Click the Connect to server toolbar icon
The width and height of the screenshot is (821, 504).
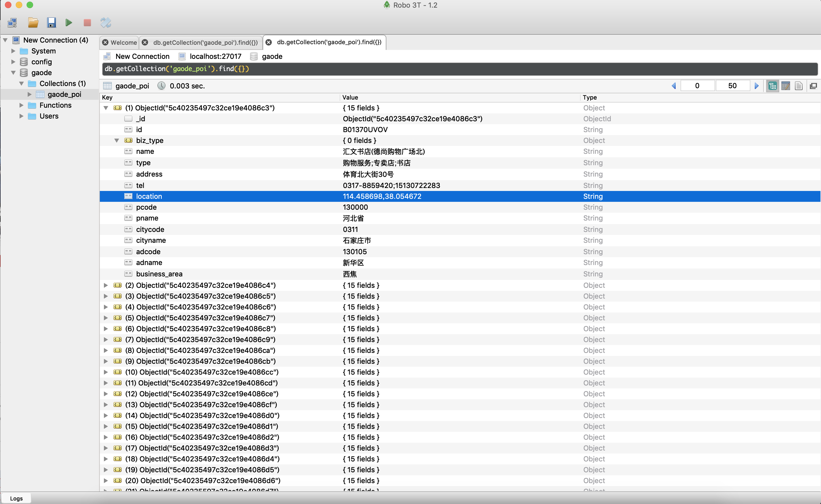[12, 23]
